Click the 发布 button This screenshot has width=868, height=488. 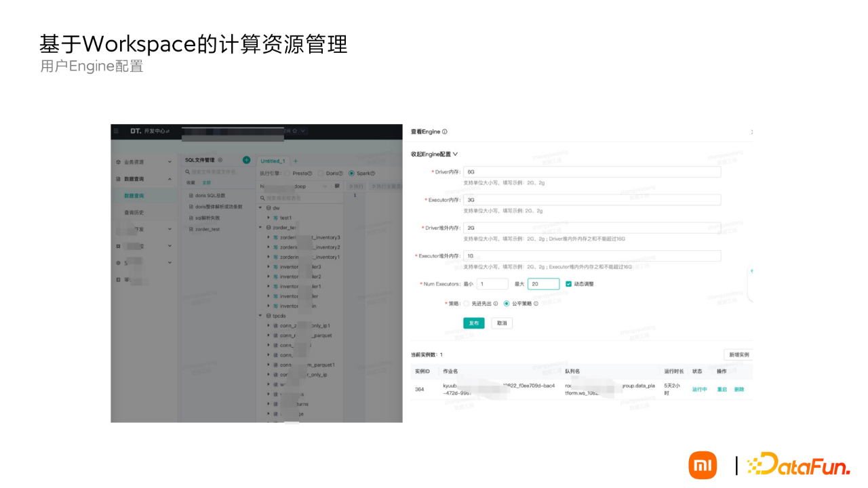pyautogui.click(x=474, y=323)
